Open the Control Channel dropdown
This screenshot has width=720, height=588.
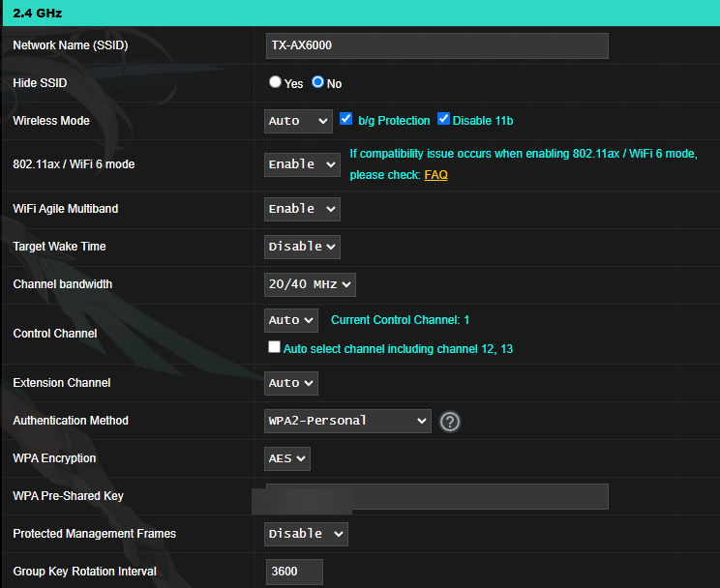pyautogui.click(x=290, y=320)
